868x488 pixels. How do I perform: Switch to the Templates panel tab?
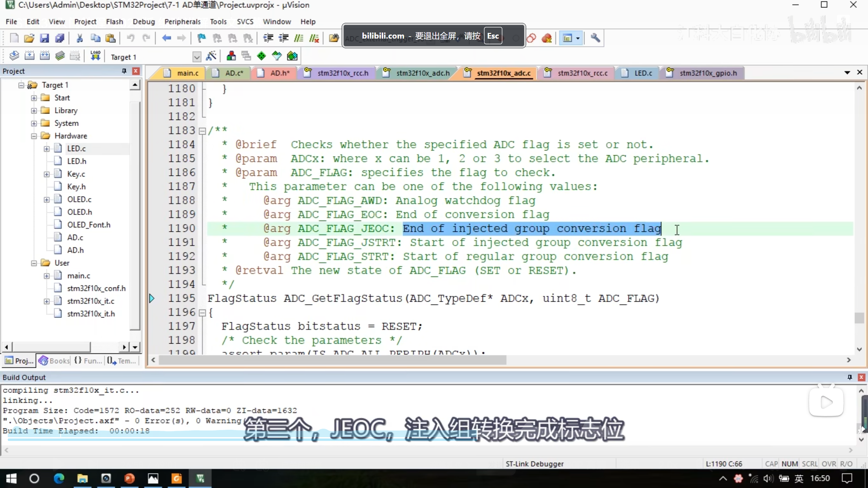click(x=121, y=361)
